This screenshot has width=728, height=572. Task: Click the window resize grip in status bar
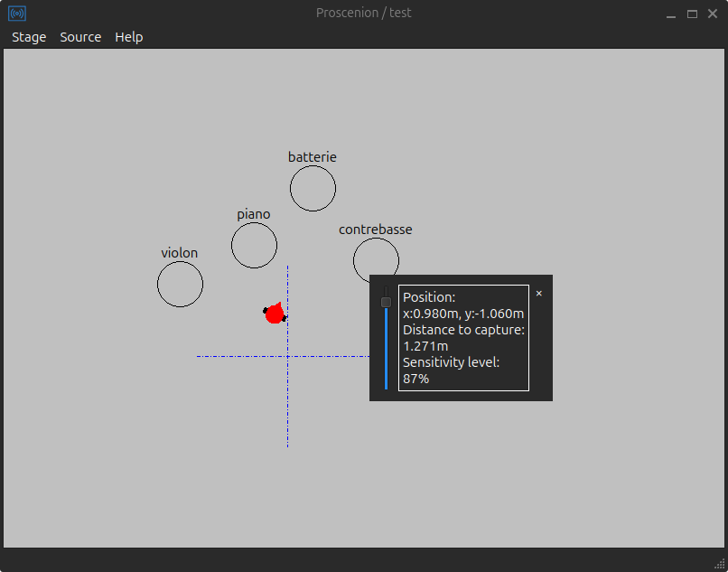tap(719, 562)
